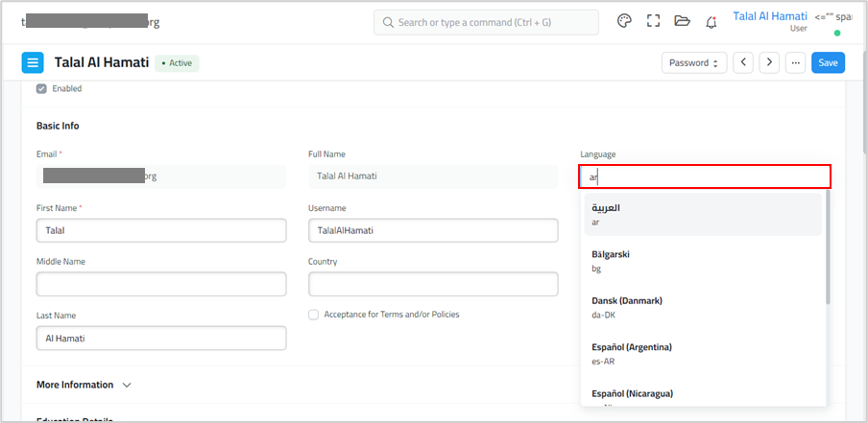Uncheck the Enabled checkbox
This screenshot has height=423, width=868.
(41, 88)
